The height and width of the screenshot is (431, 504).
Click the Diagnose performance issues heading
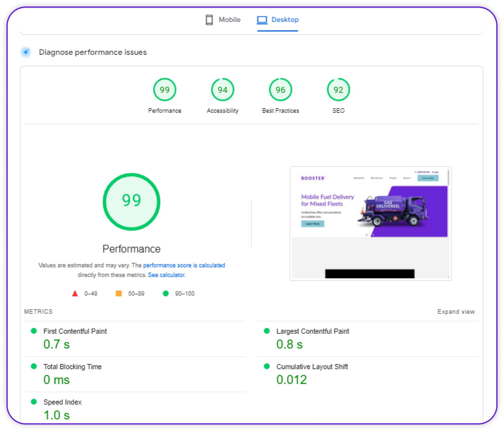tap(93, 52)
